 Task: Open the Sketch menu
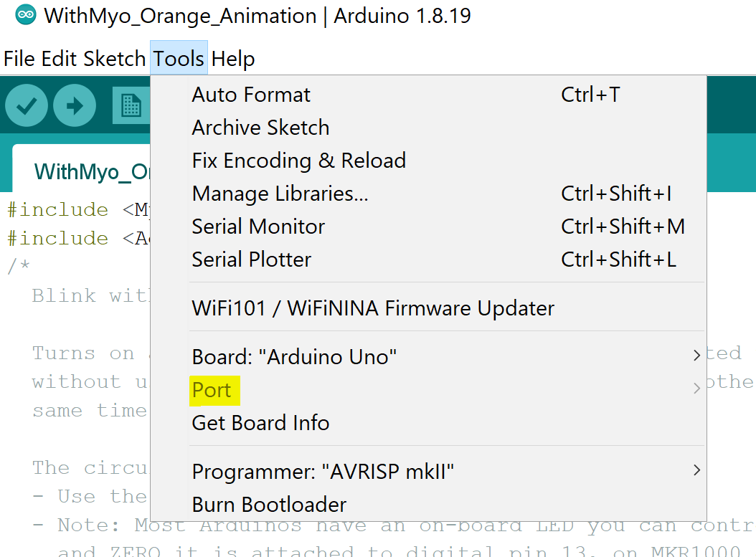pos(114,59)
